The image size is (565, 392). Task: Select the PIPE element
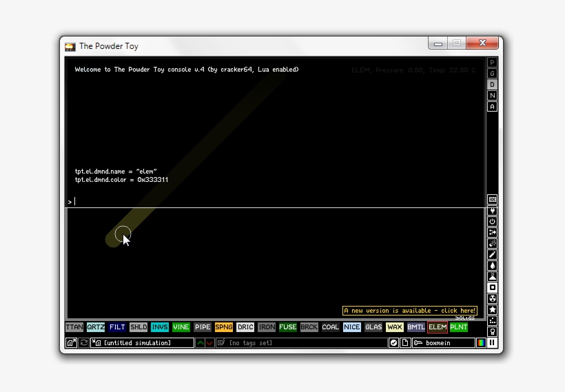coord(203,327)
